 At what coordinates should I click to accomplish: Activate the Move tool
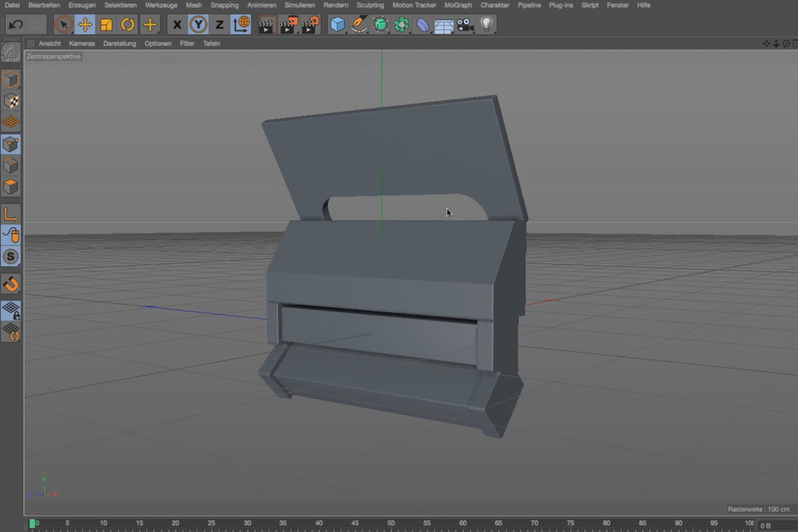point(84,25)
